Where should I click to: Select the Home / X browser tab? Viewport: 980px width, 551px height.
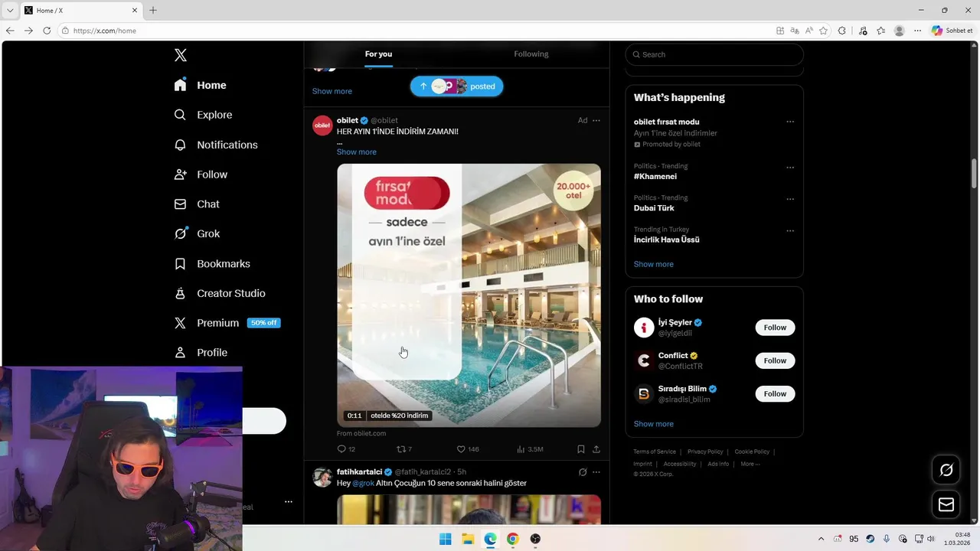point(80,11)
